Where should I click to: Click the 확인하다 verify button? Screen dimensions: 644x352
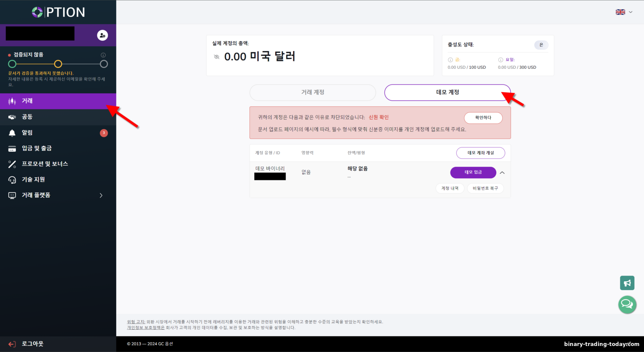pos(483,118)
